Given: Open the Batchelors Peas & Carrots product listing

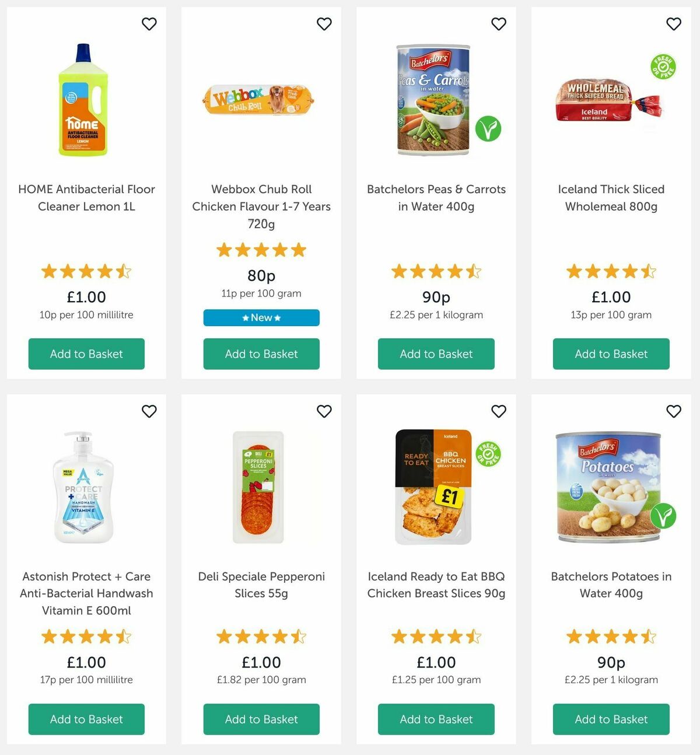Looking at the screenshot, I should 436,198.
